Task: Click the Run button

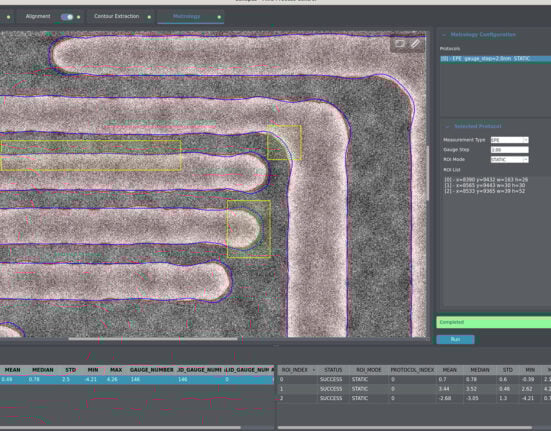Action: [455, 339]
